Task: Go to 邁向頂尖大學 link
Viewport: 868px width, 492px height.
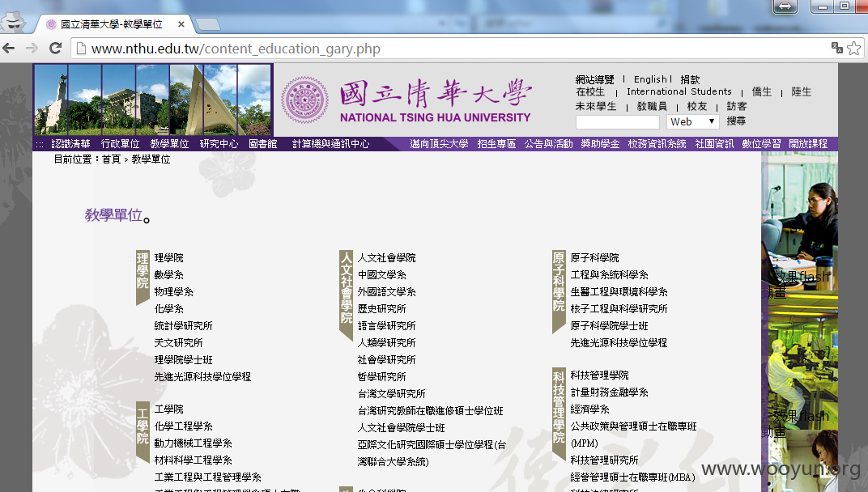Action: pyautogui.click(x=439, y=144)
